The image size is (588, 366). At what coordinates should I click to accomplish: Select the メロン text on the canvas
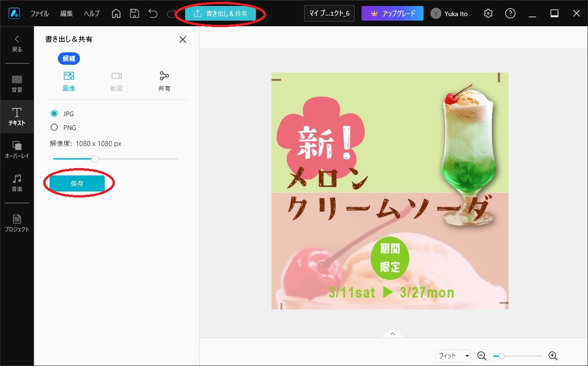(328, 178)
